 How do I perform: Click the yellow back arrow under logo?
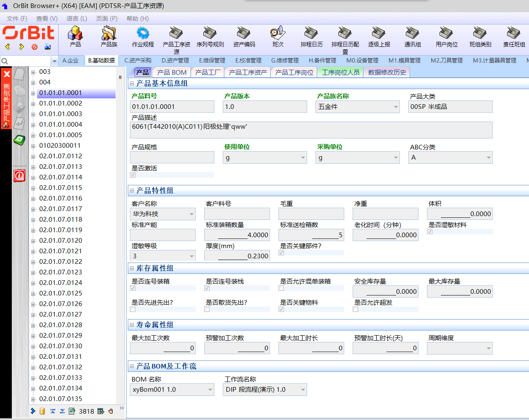8,47
